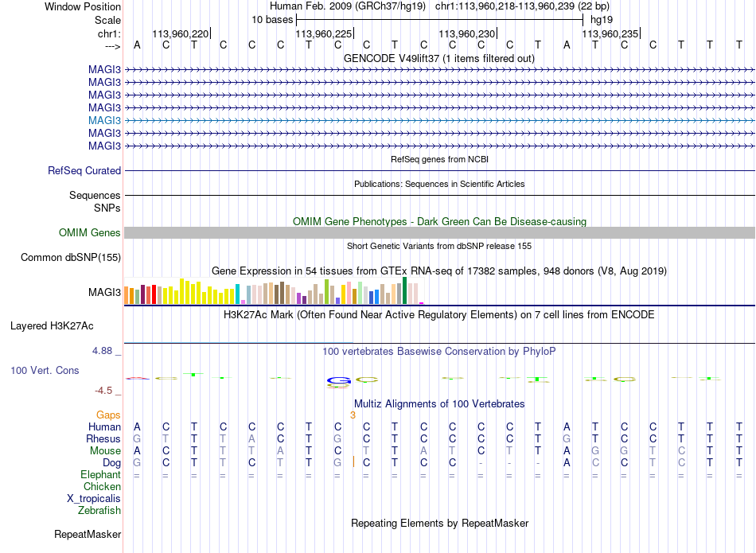Click the Zebrafish species label
Screen dimensions: 756x553
point(99,510)
